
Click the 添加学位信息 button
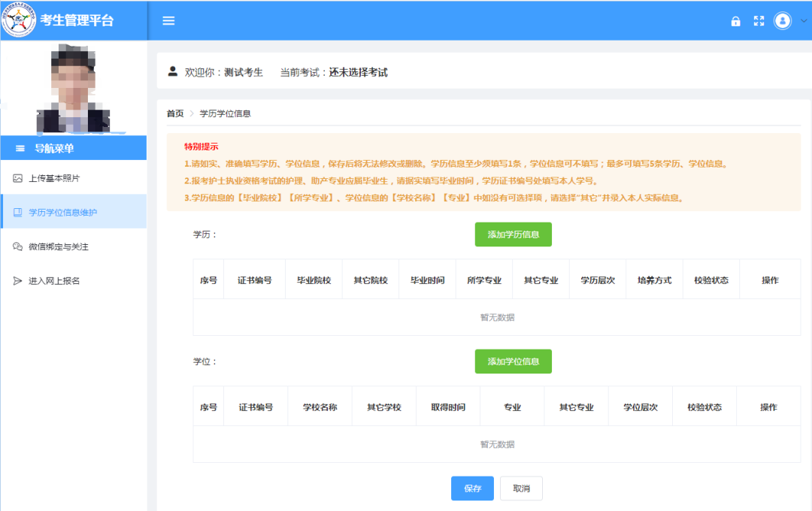pyautogui.click(x=514, y=361)
